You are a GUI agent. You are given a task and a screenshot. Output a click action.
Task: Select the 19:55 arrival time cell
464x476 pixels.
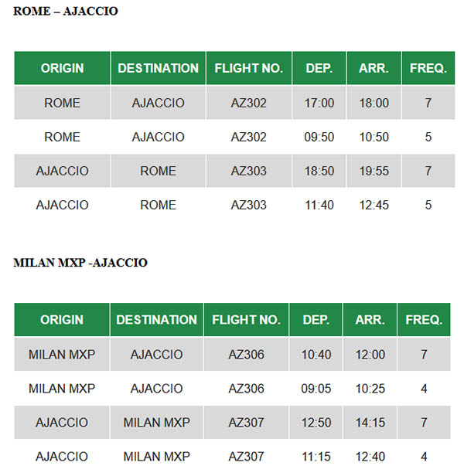pos(374,171)
